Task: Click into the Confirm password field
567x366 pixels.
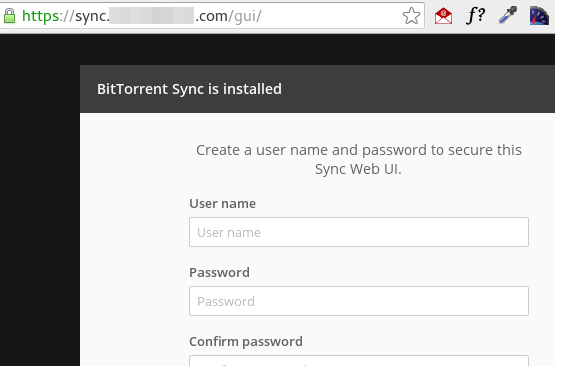Action: [359, 361]
